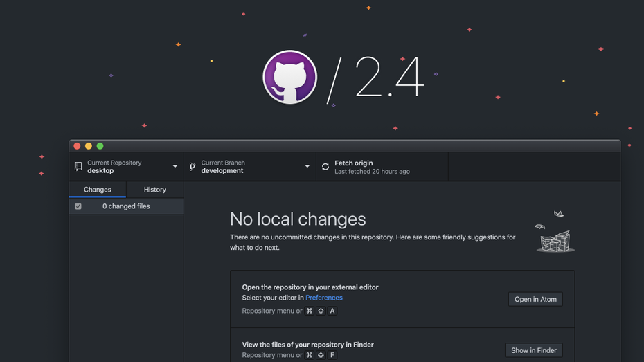Expand the Current Repository dropdown arrow
644x362 pixels.
pyautogui.click(x=175, y=166)
